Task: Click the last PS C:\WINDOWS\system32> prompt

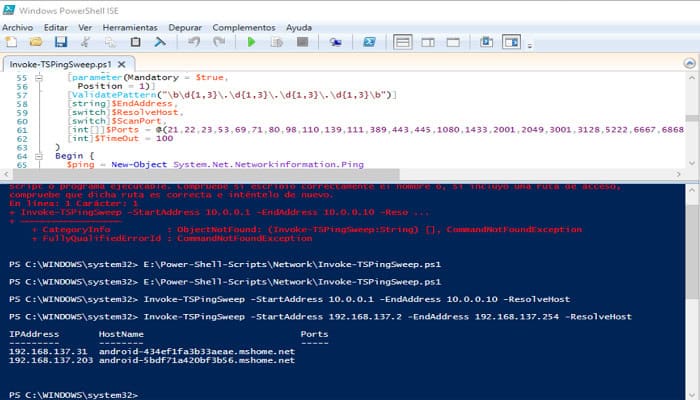Action: [x=73, y=395]
